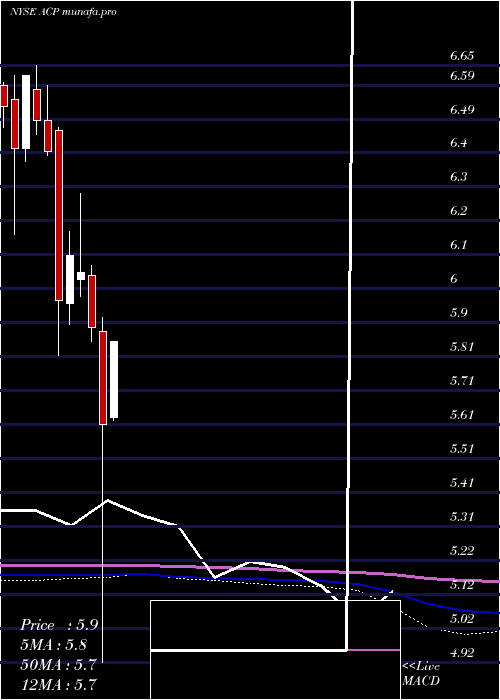Screen dimensions: 500x700
Task: Click the 'Price : 5.9' readout
Action: pyautogui.click(x=59, y=625)
